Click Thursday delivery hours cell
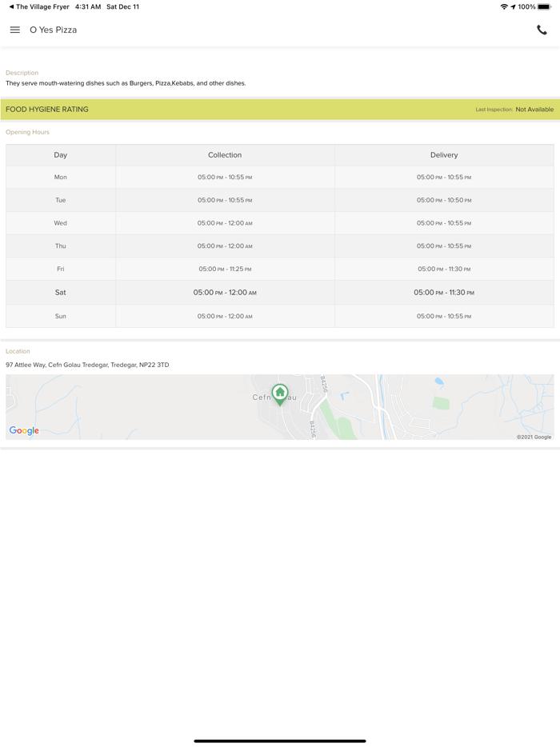Screen dimensions: 560x747 tap(444, 246)
